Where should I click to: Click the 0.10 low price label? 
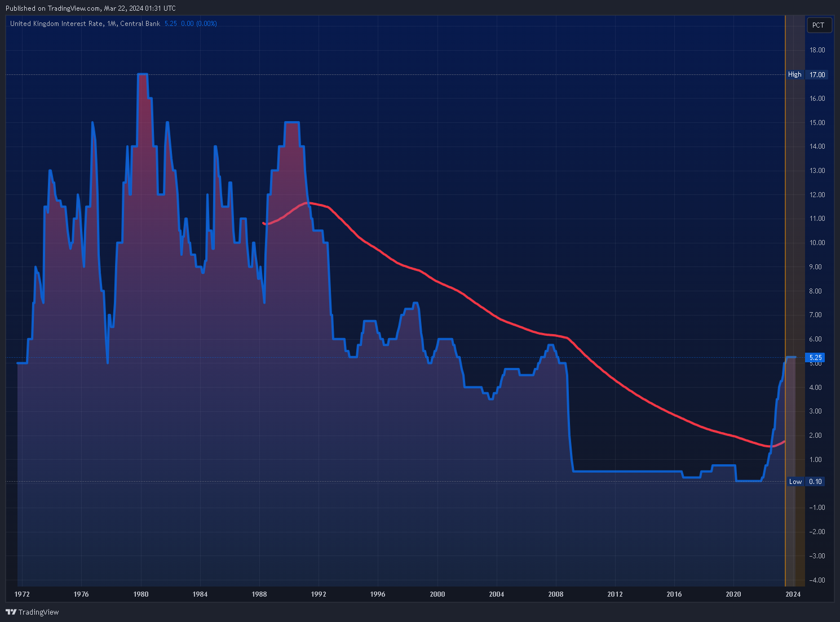click(815, 482)
